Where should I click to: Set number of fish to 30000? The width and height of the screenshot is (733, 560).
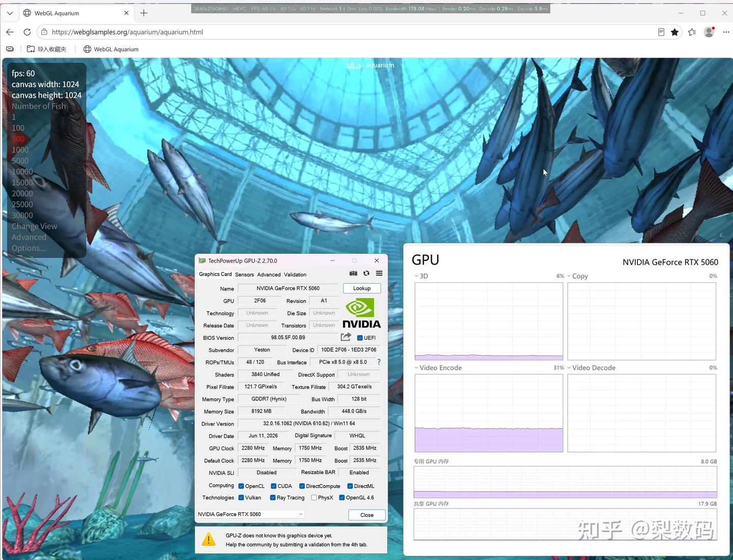22,216
